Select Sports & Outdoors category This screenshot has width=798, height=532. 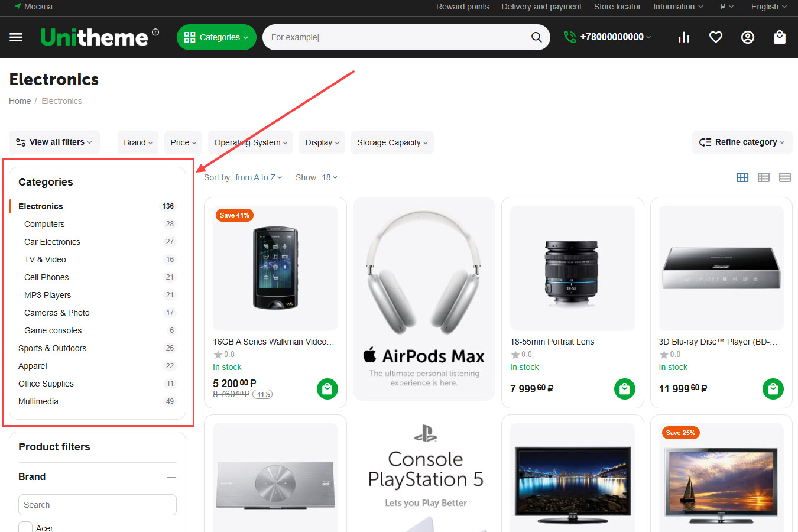click(52, 348)
